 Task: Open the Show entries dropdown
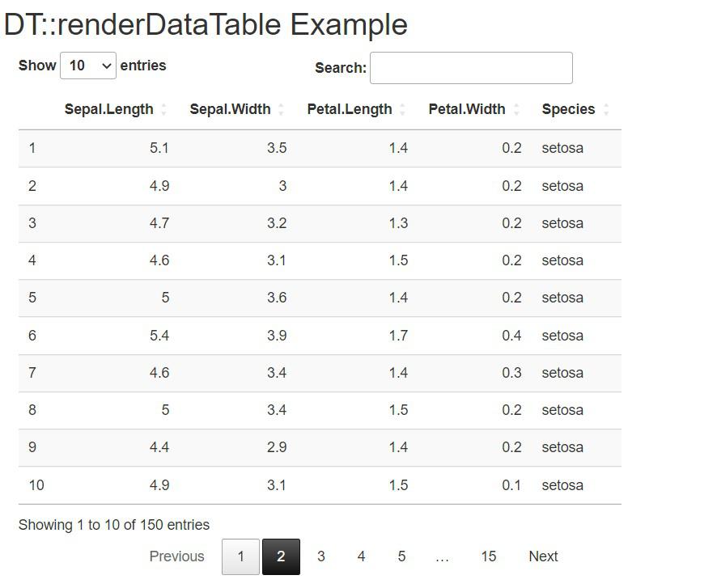click(88, 66)
